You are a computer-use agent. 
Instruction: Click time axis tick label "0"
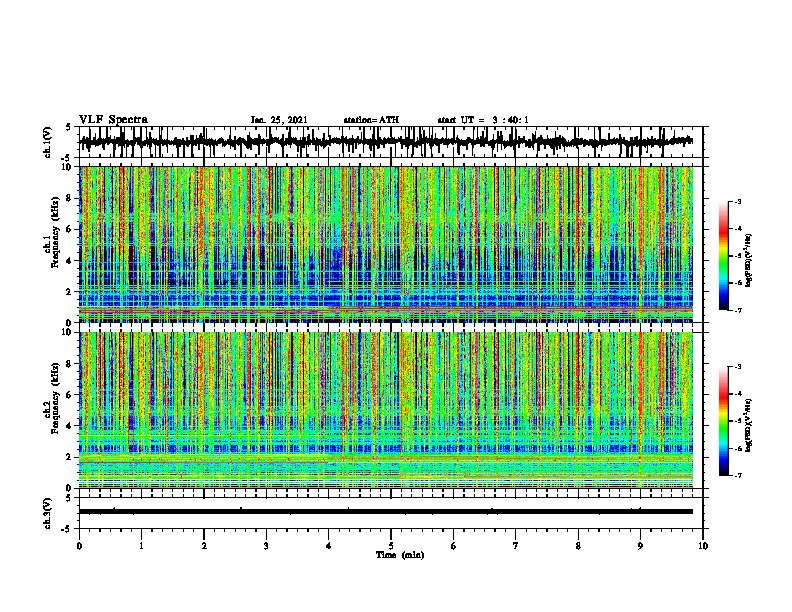79,546
